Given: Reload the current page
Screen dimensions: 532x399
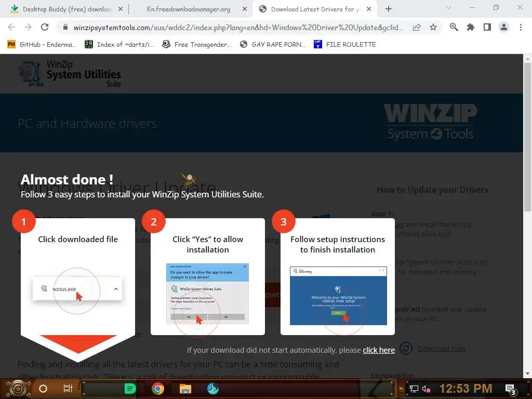Looking at the screenshot, I should click(45, 27).
